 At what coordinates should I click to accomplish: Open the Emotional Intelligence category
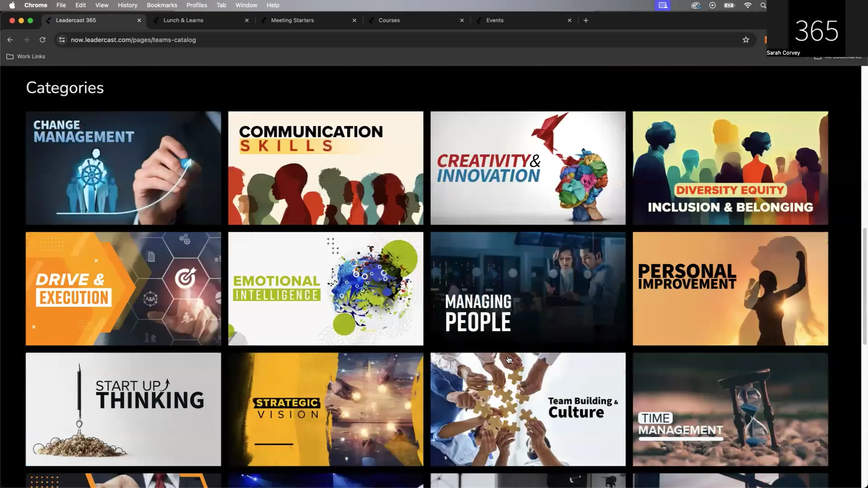click(x=326, y=289)
